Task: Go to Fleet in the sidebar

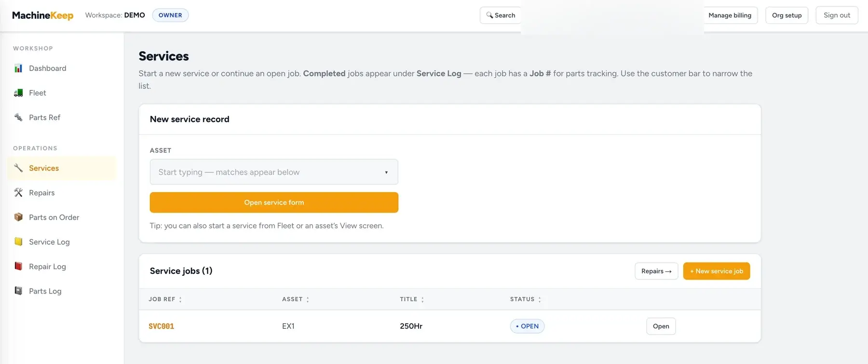Action: click(x=62, y=93)
